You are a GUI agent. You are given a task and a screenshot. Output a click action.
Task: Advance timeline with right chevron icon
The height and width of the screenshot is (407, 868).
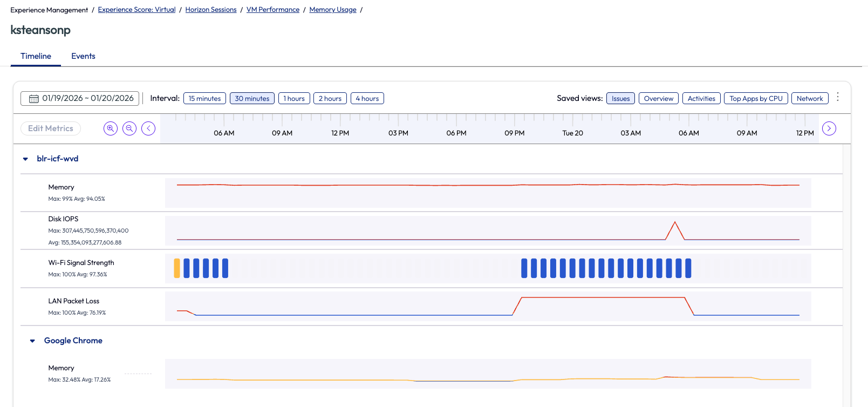(x=829, y=128)
